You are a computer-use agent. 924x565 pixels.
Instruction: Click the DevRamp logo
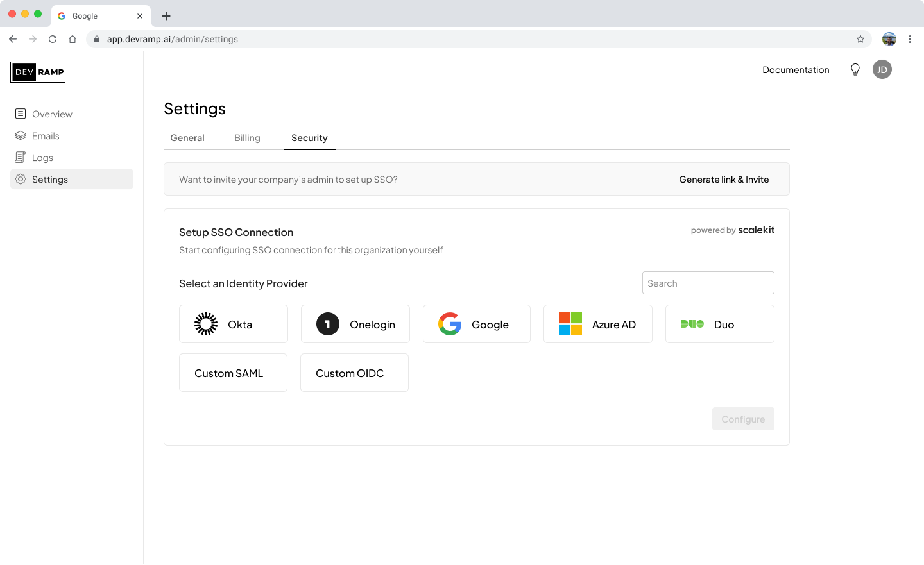tap(38, 72)
